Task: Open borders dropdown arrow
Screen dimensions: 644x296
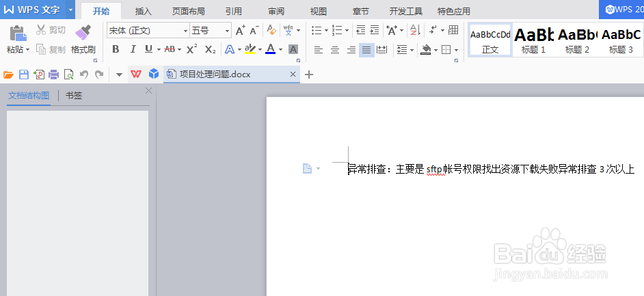Action: click(x=456, y=50)
